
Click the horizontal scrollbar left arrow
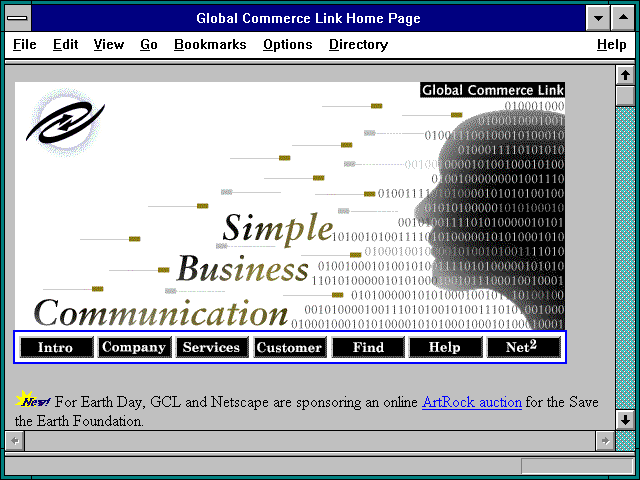click(x=15, y=440)
